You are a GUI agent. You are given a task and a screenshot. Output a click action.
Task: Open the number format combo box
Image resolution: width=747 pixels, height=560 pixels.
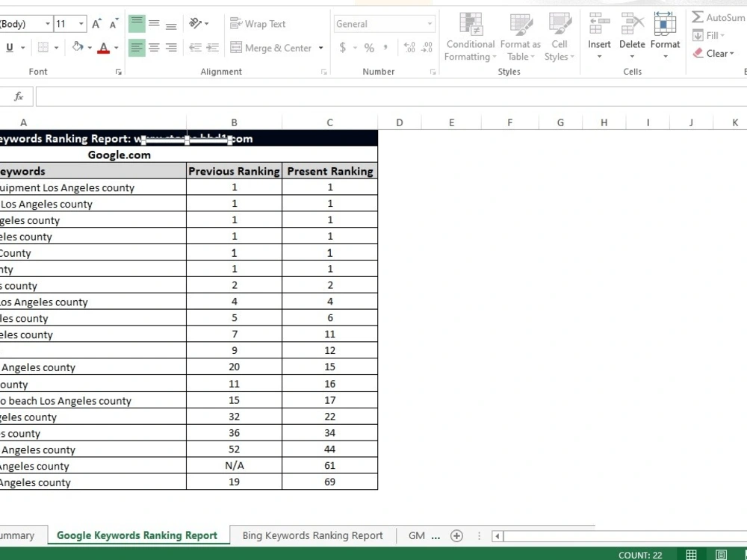click(x=384, y=24)
